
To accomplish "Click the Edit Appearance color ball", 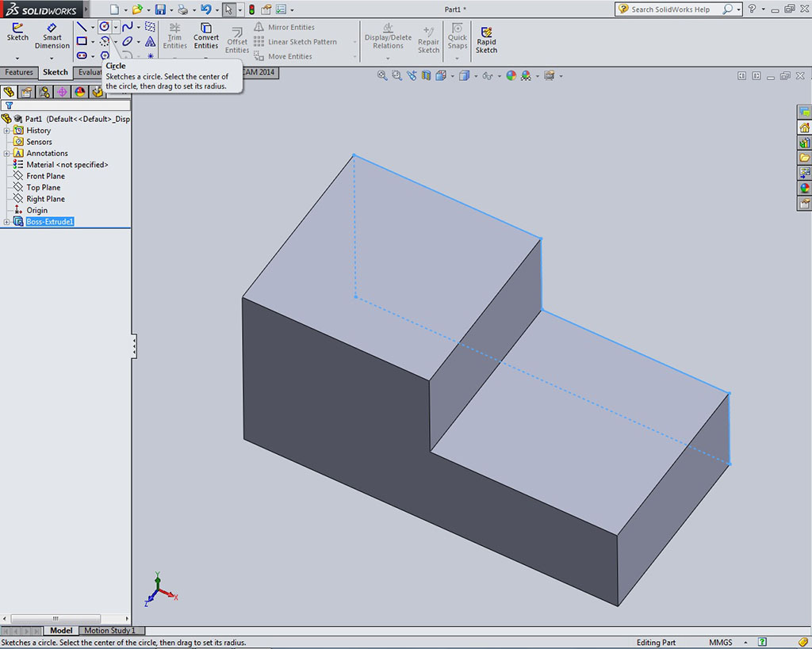I will pos(511,76).
